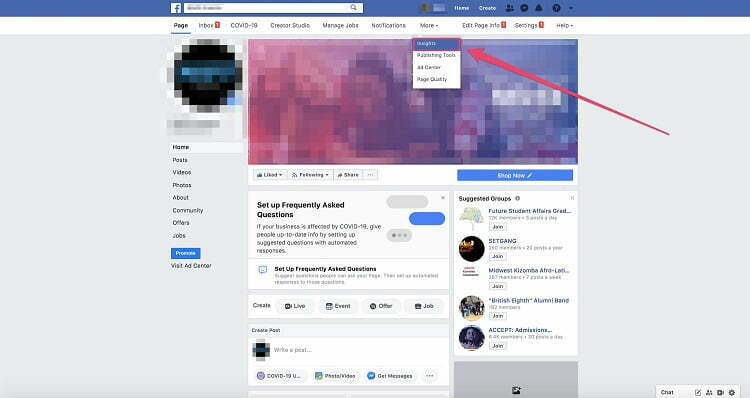
Task: Open the Notifications tab
Action: pyautogui.click(x=388, y=25)
